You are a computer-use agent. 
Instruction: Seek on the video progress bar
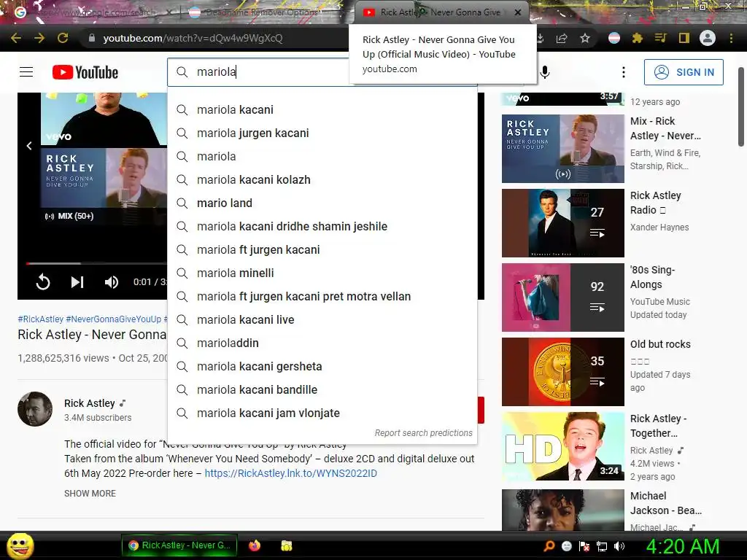click(96, 262)
